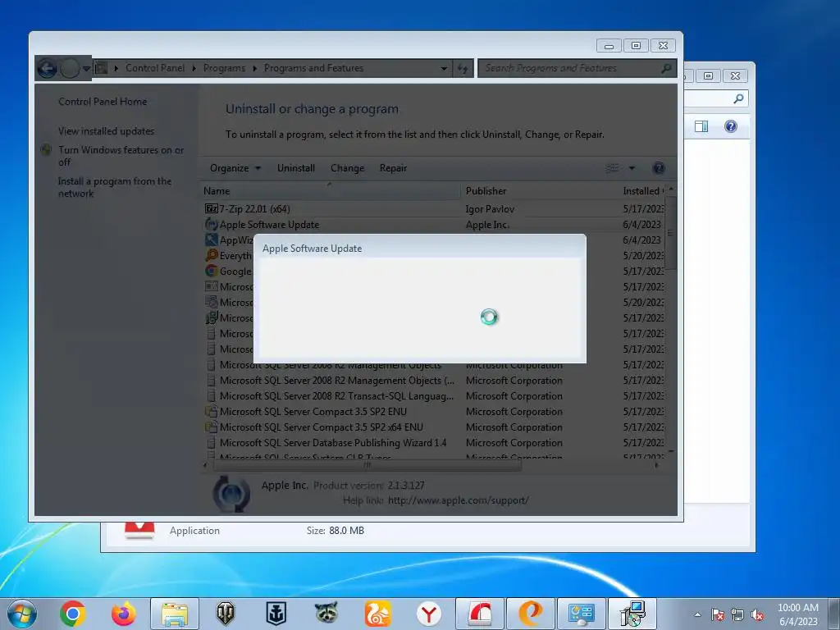Switch to the Control Panel taskbar button

click(582, 614)
